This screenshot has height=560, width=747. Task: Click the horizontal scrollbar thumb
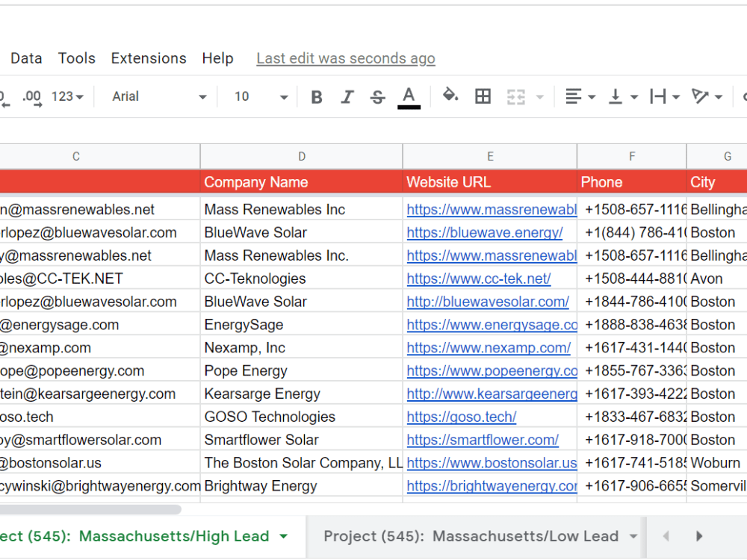[90, 509]
